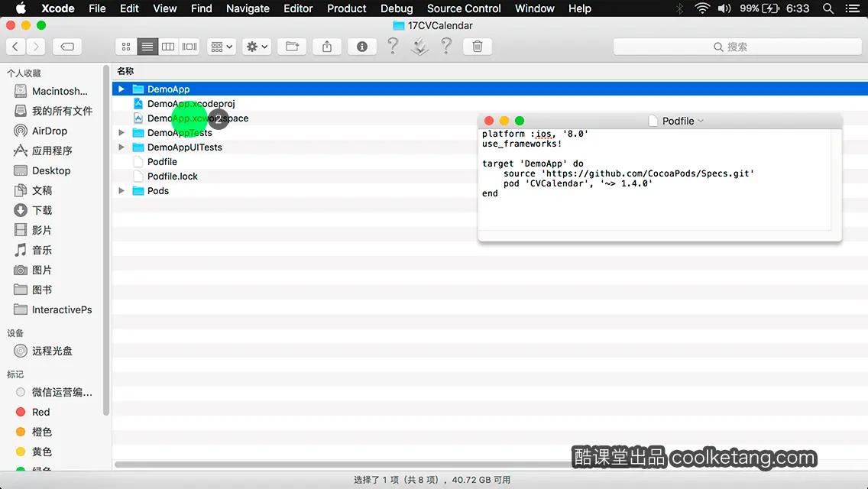Open the Debug menu

coord(397,8)
